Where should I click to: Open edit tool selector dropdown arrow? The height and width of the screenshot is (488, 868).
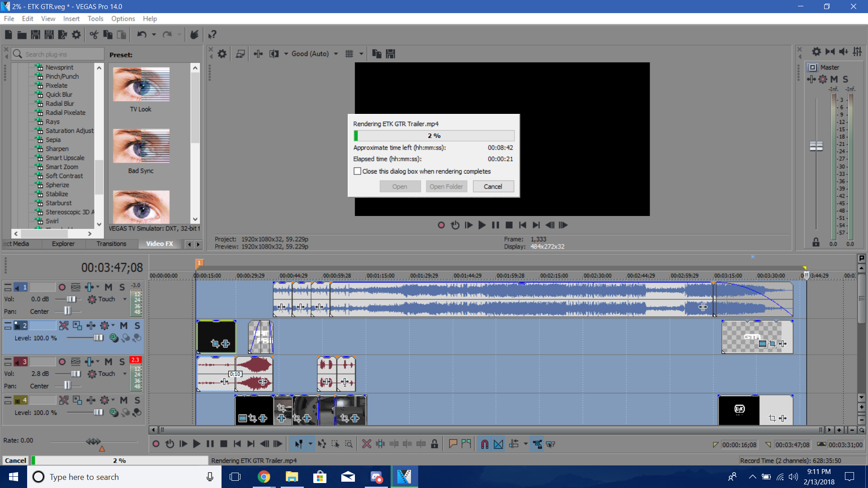point(310,444)
